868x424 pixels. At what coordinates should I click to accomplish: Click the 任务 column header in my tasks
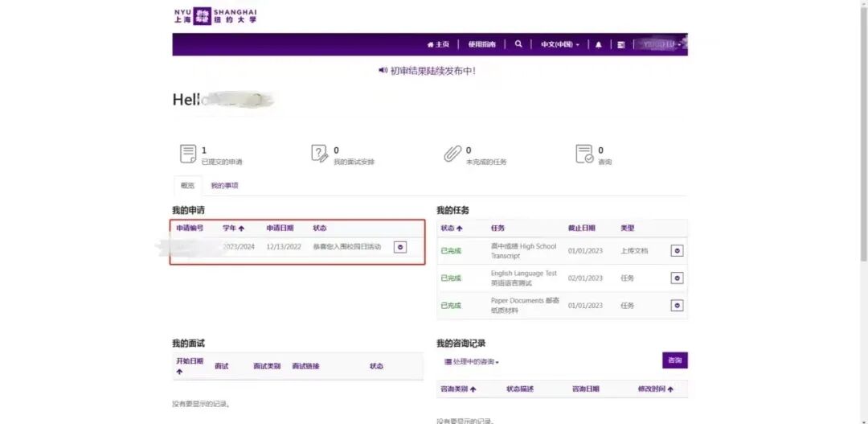pyautogui.click(x=497, y=228)
